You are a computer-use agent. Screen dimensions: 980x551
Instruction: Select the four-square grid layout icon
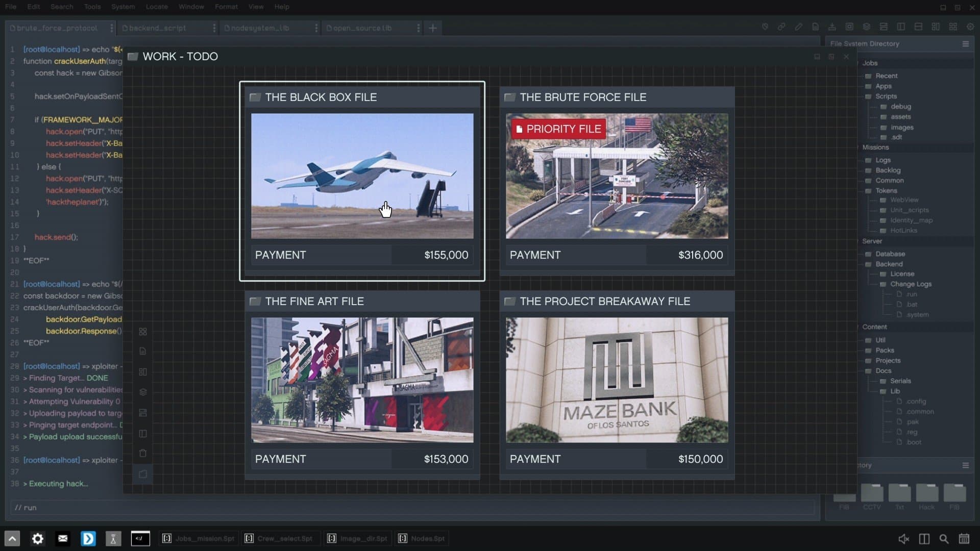(953, 27)
